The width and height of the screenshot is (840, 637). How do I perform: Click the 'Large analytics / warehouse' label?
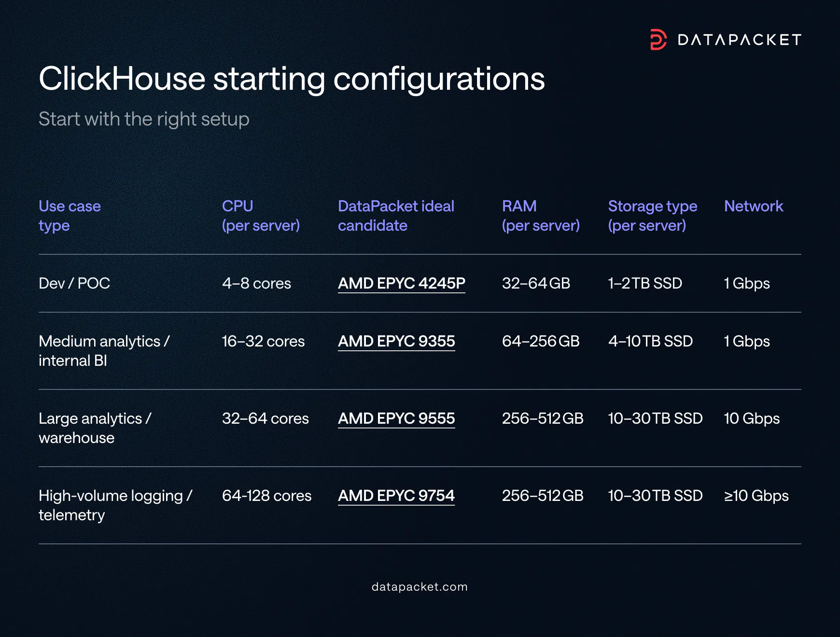pyautogui.click(x=95, y=428)
